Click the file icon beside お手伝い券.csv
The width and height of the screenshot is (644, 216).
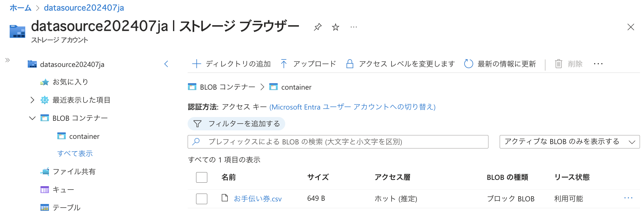(x=225, y=198)
